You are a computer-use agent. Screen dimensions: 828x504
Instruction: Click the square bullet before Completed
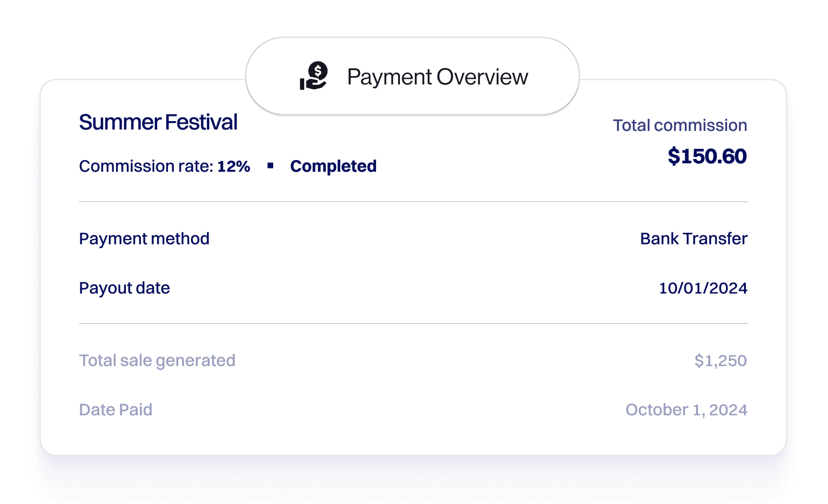tap(270, 165)
